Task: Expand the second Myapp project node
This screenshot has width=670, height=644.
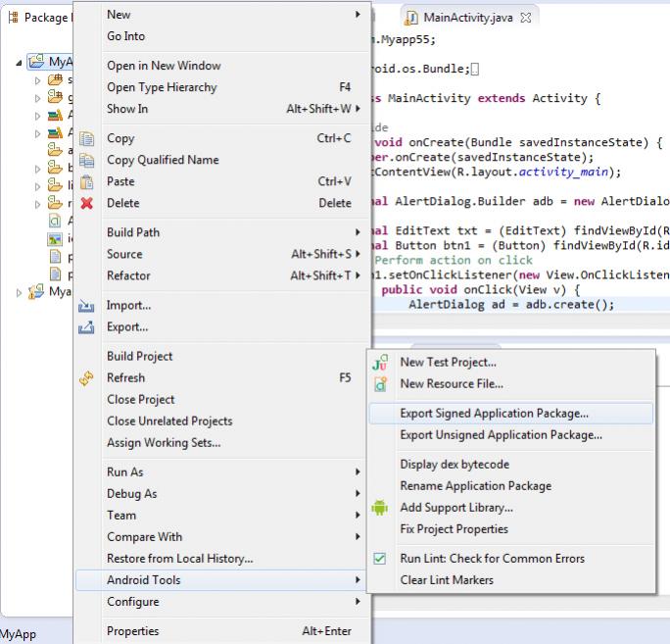Action: point(19,293)
